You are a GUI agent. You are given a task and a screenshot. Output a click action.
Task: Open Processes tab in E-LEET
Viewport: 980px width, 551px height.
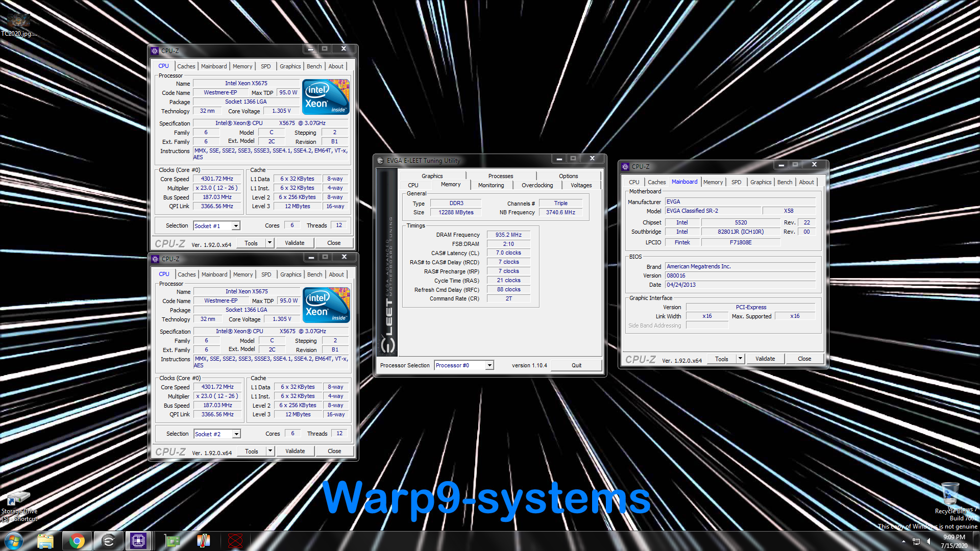pyautogui.click(x=501, y=176)
